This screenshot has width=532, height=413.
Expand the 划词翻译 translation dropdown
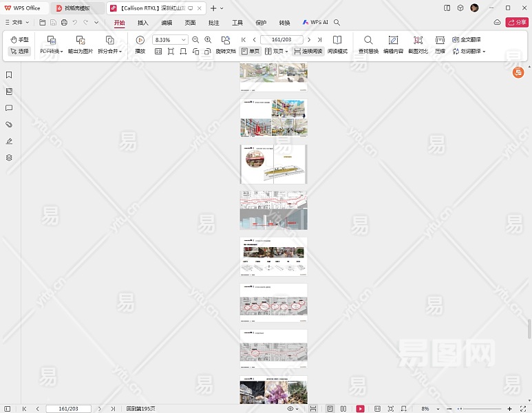[x=469, y=52]
